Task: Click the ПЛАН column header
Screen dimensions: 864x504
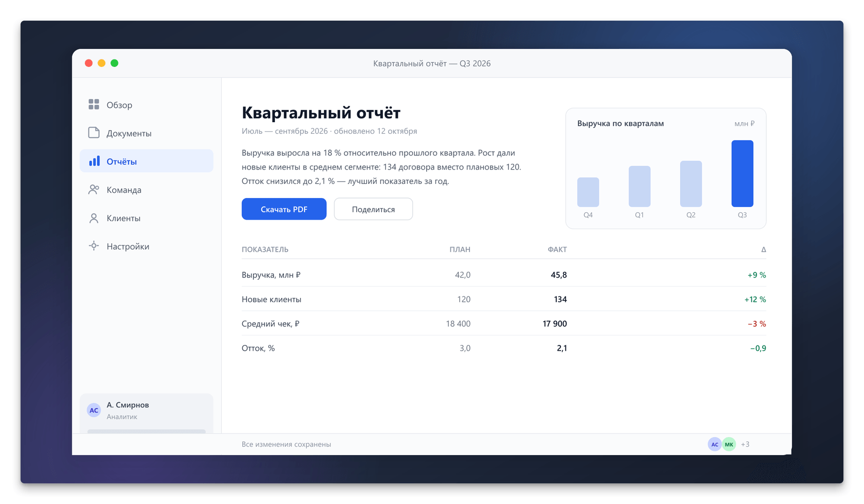Action: tap(460, 250)
